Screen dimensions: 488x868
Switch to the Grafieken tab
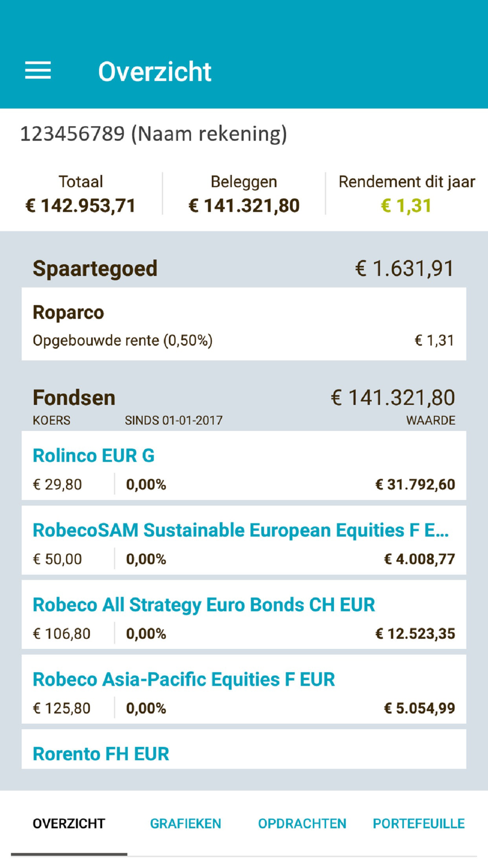(185, 824)
